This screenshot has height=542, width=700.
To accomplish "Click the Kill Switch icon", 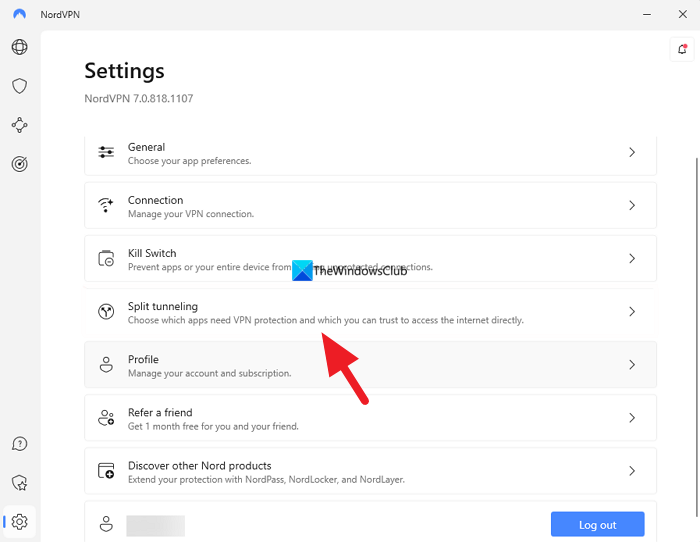I will [106, 259].
